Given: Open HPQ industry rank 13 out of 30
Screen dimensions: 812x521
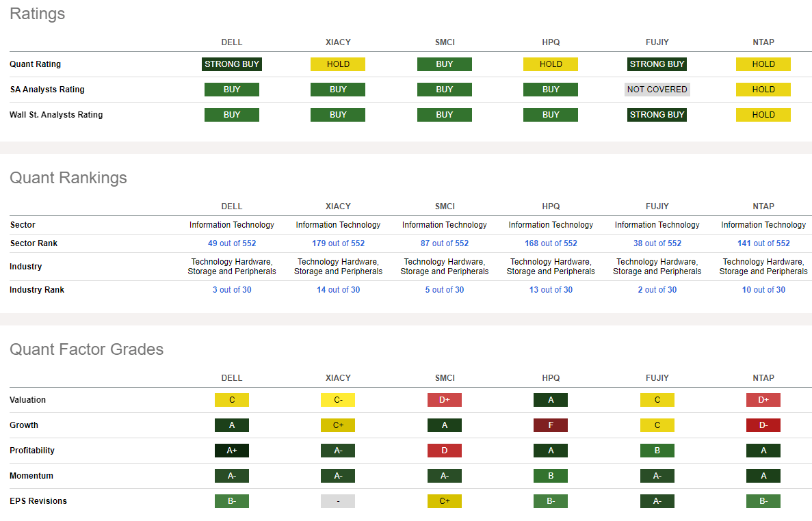Looking at the screenshot, I should 551,290.
